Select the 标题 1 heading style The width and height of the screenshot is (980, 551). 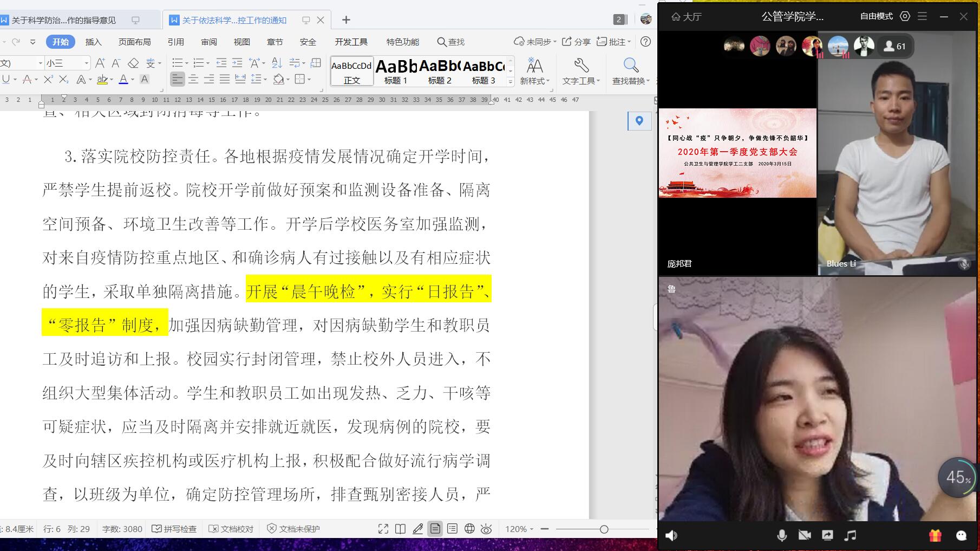click(396, 71)
